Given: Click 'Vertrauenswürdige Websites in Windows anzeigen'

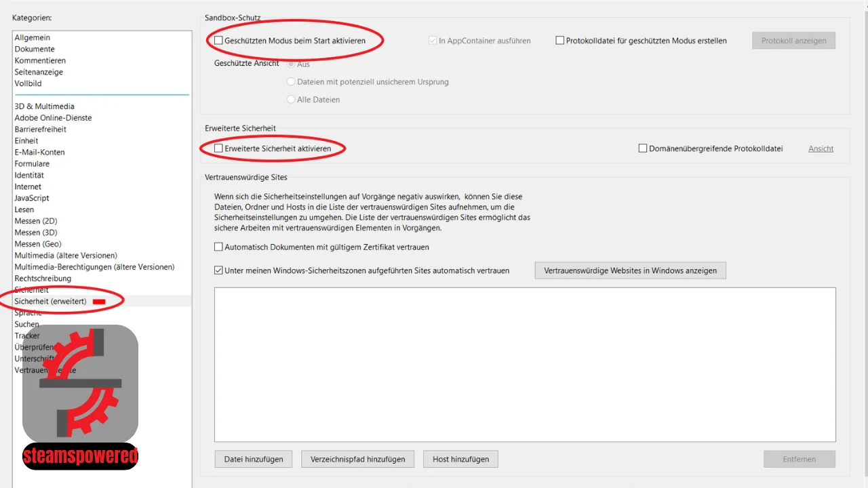Looking at the screenshot, I should pos(630,270).
